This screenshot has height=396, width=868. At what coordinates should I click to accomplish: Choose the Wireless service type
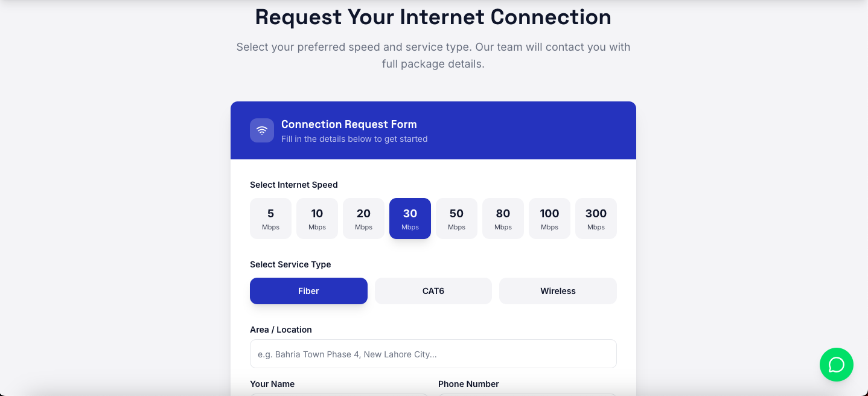558,291
